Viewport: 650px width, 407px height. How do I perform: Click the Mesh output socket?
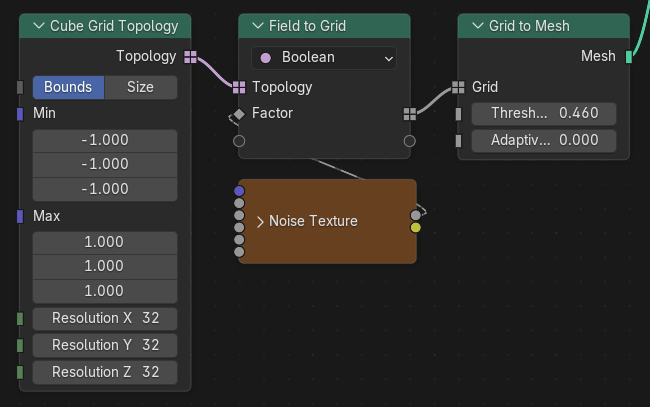point(629,57)
